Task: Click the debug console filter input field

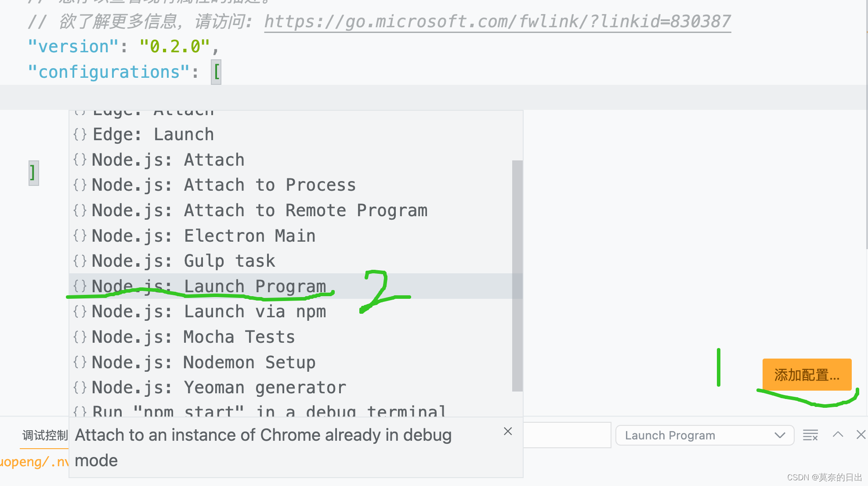Action: pyautogui.click(x=567, y=435)
